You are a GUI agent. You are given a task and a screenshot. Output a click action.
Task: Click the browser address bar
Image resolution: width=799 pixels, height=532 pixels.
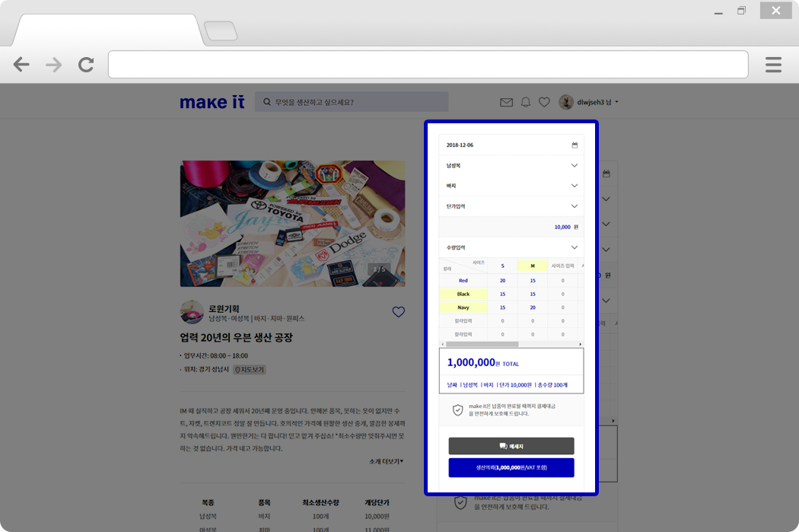(x=428, y=64)
